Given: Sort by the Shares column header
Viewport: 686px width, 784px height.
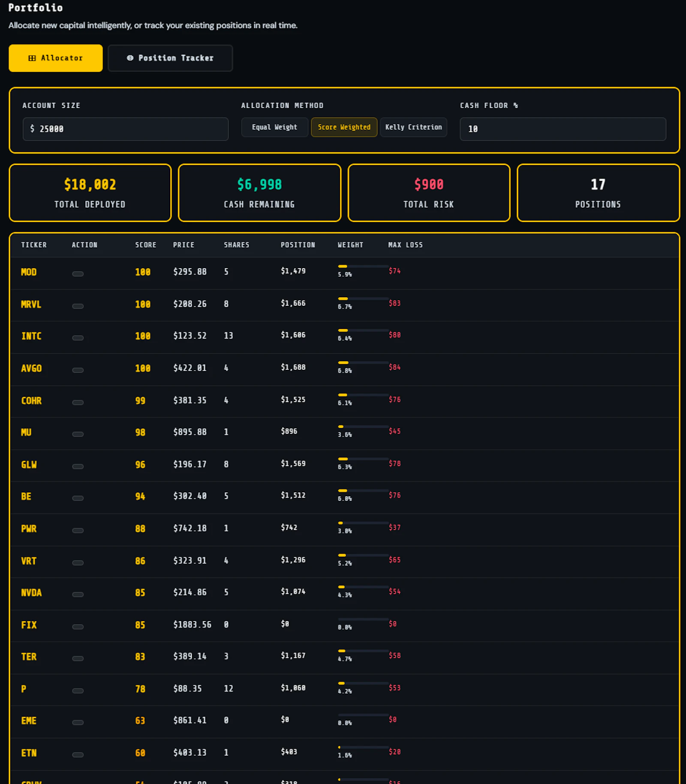Looking at the screenshot, I should tap(237, 245).
